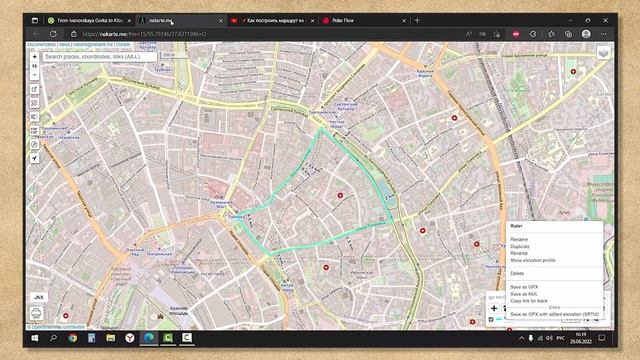Open the Donate link
The width and height of the screenshot is (640, 360).
pos(122,44)
